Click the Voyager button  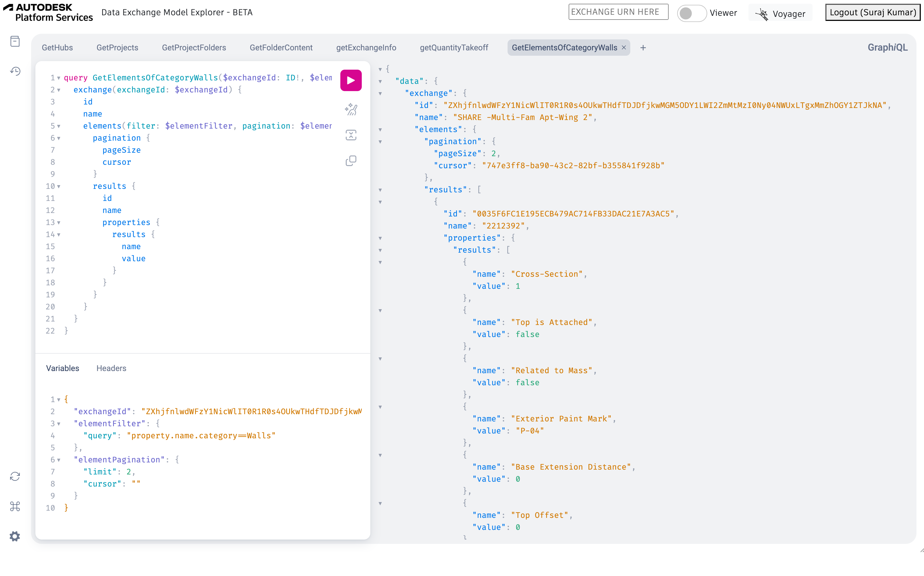coord(780,14)
